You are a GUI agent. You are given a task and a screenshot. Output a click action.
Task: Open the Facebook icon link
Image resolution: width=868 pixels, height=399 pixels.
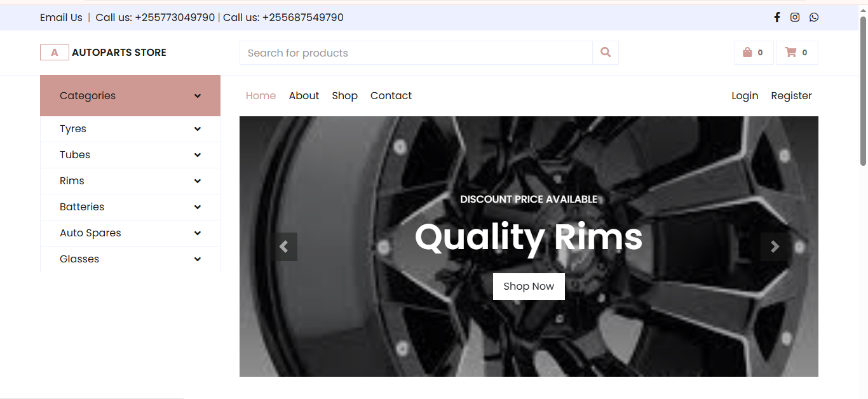point(776,17)
